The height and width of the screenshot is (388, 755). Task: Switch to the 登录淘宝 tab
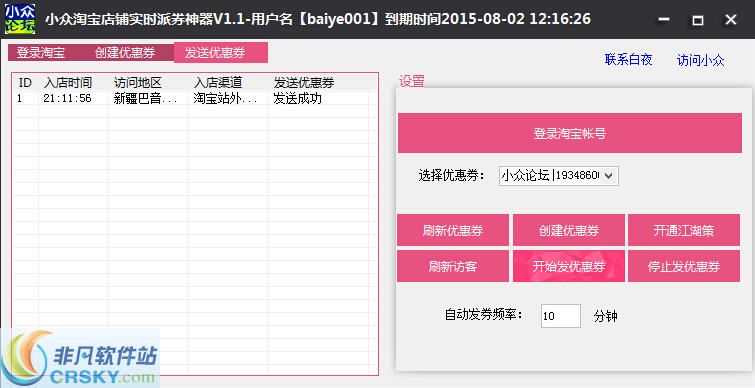pos(41,52)
